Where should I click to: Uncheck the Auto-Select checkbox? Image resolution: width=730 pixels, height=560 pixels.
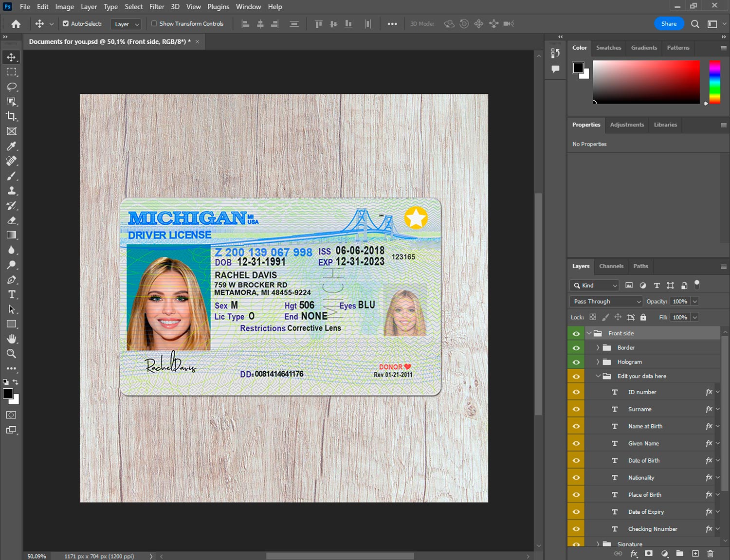point(66,23)
